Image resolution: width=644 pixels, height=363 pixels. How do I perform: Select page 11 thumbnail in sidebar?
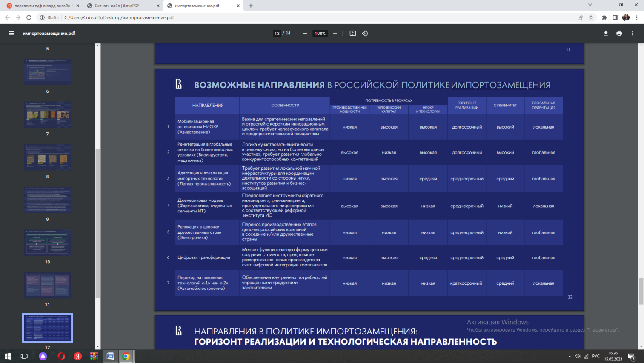coord(47,285)
